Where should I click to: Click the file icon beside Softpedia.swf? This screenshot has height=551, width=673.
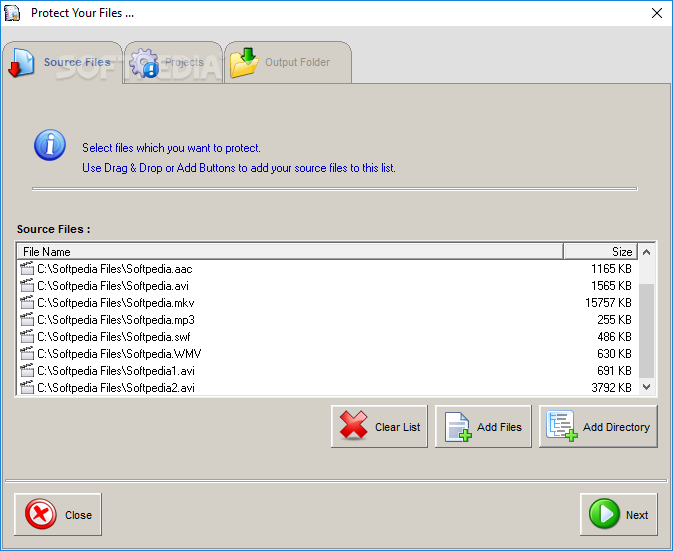coord(27,337)
